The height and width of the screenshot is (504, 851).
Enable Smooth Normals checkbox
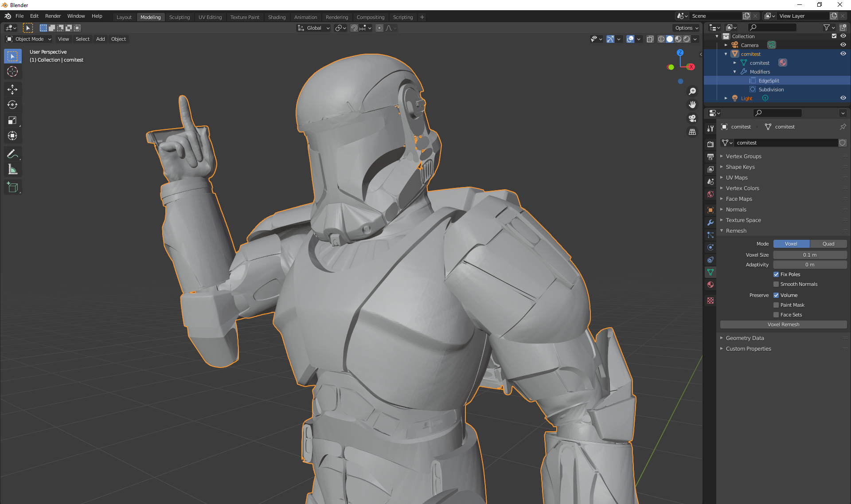776,284
